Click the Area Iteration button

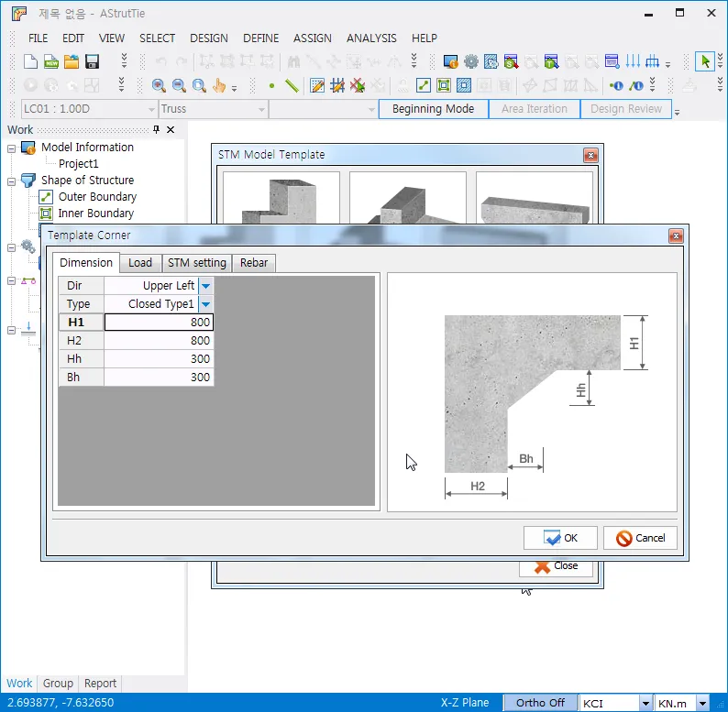click(x=535, y=109)
